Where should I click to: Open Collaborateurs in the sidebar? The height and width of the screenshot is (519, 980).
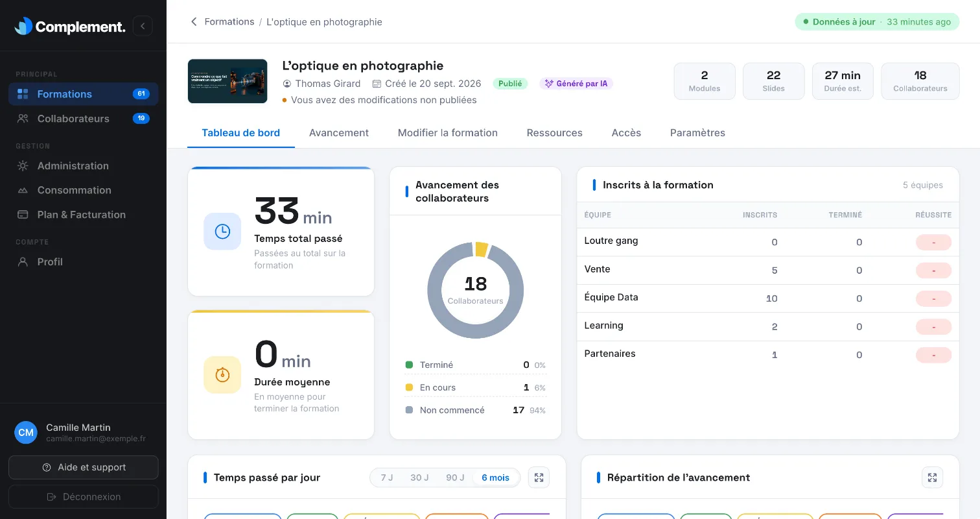click(84, 119)
